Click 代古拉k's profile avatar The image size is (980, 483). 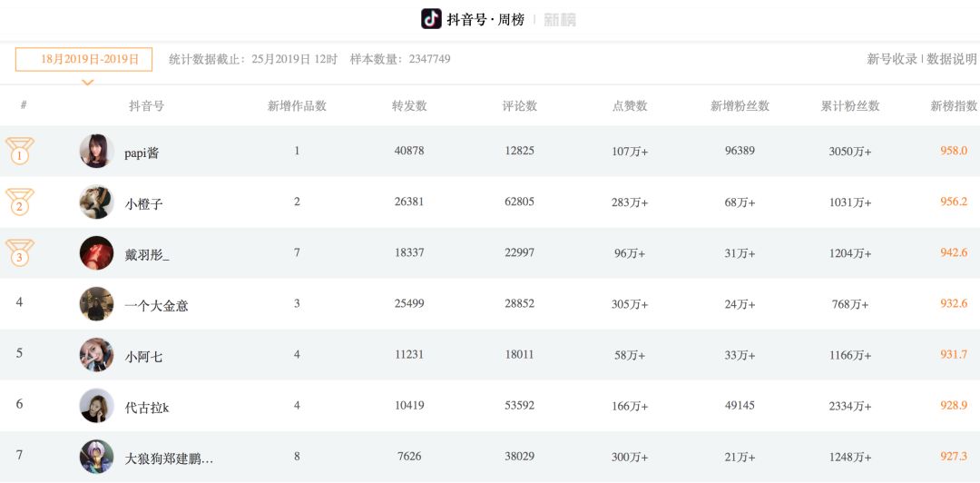coord(96,406)
